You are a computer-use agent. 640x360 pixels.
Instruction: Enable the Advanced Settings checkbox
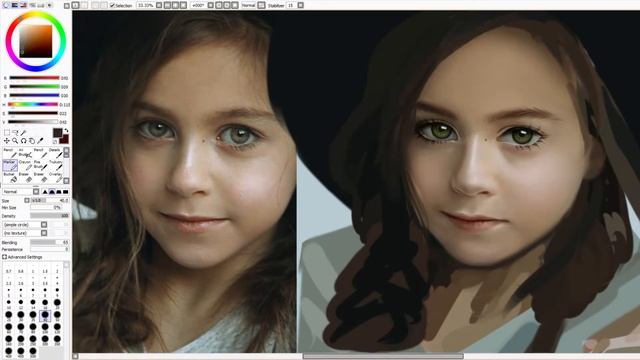(x=4, y=257)
